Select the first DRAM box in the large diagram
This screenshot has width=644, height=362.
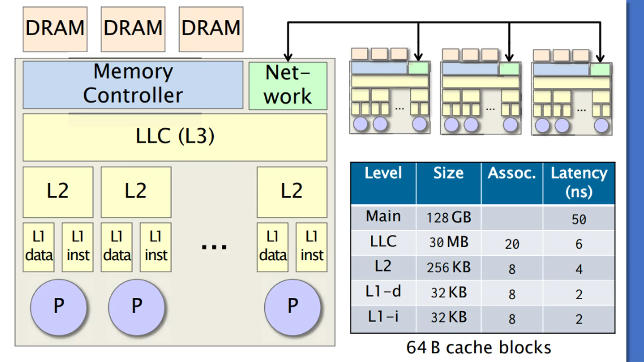(55, 29)
